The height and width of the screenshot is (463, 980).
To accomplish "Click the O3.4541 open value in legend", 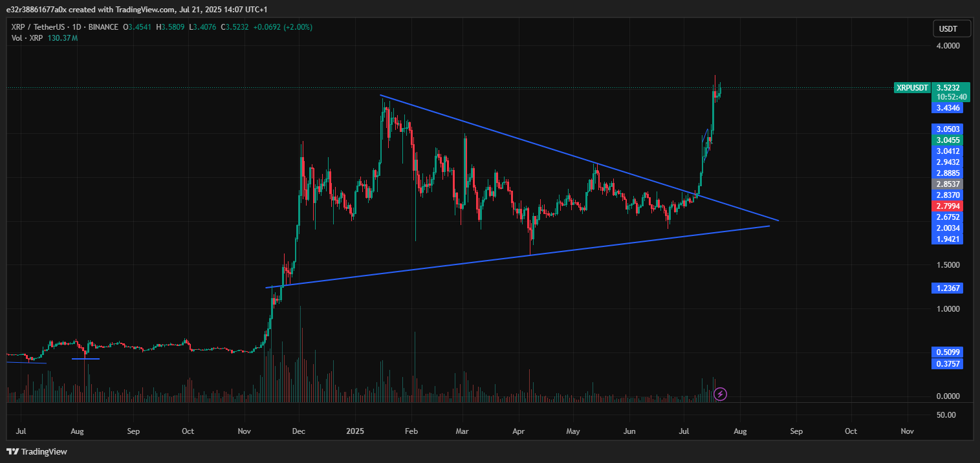I will (138, 27).
